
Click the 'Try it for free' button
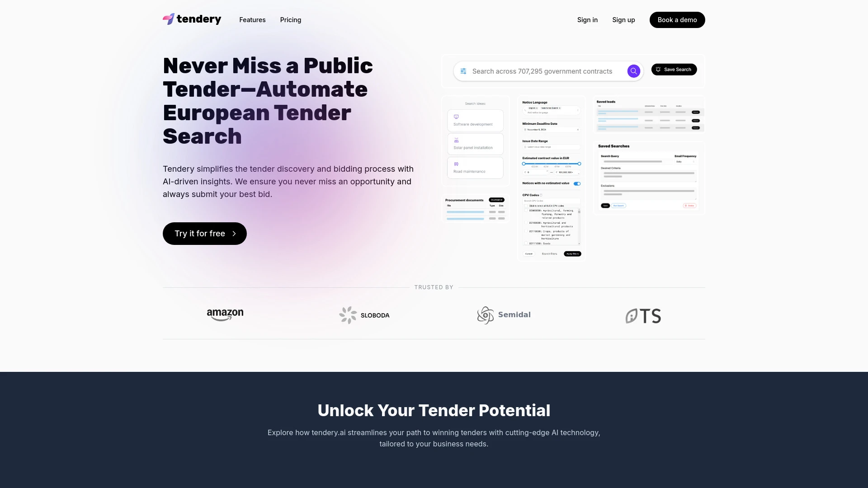click(x=204, y=233)
